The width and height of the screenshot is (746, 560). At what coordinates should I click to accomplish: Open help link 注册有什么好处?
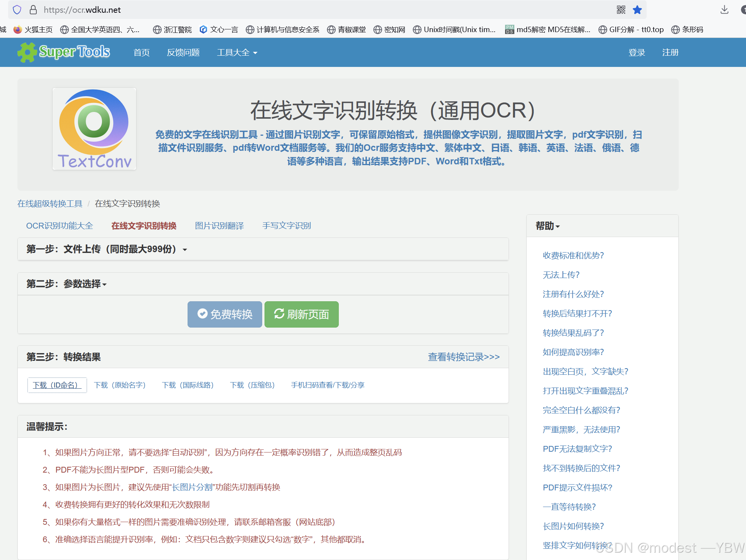click(573, 294)
